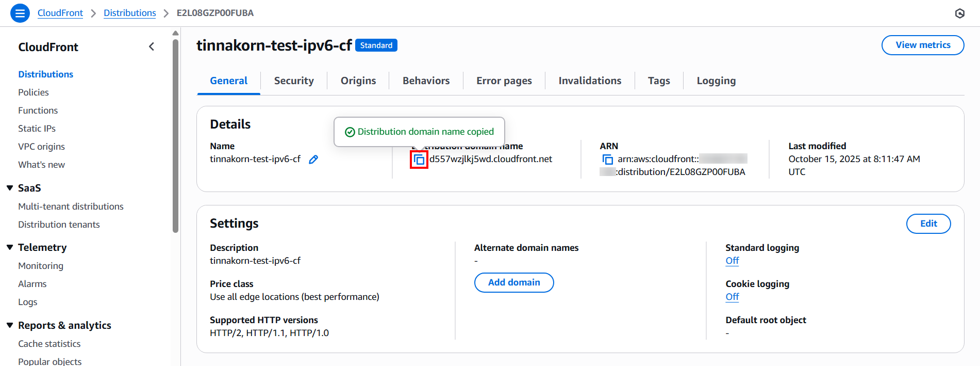Click the sidebar vertical scrollbar
The width and height of the screenshot is (980, 366).
pyautogui.click(x=175, y=134)
